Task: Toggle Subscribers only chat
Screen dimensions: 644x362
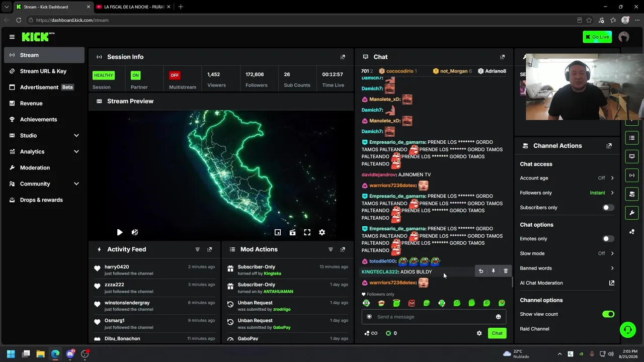Action: click(x=608, y=208)
